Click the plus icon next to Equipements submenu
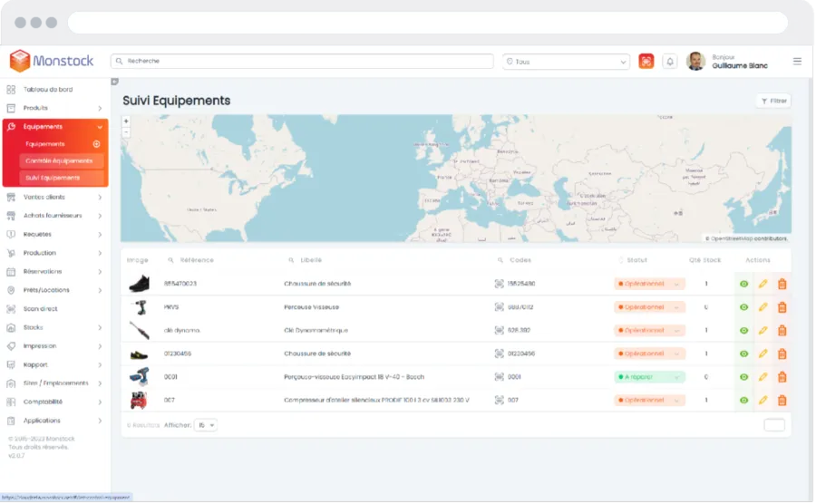This screenshot has width=816, height=504. click(x=96, y=144)
